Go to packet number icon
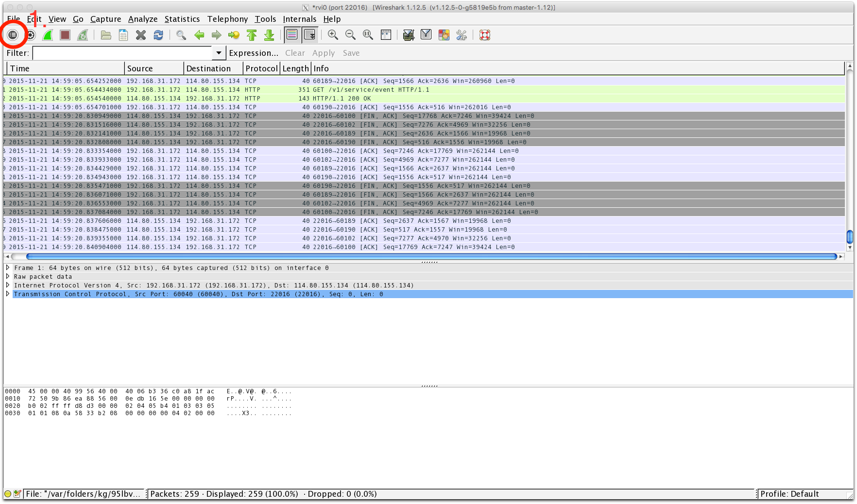This screenshot has width=857, height=504. pyautogui.click(x=234, y=35)
